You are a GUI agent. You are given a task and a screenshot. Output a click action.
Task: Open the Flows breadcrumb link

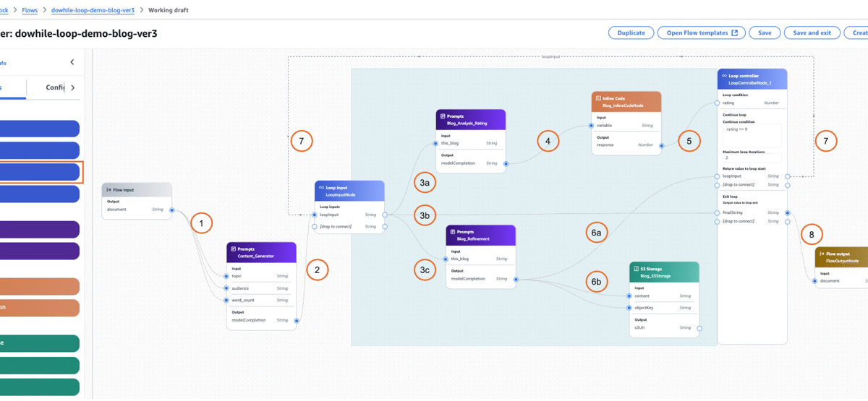pos(30,11)
